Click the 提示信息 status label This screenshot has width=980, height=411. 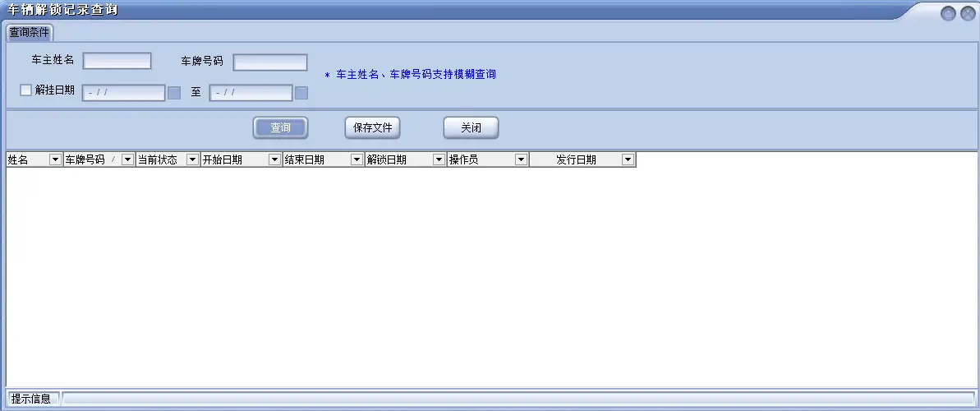[x=32, y=399]
